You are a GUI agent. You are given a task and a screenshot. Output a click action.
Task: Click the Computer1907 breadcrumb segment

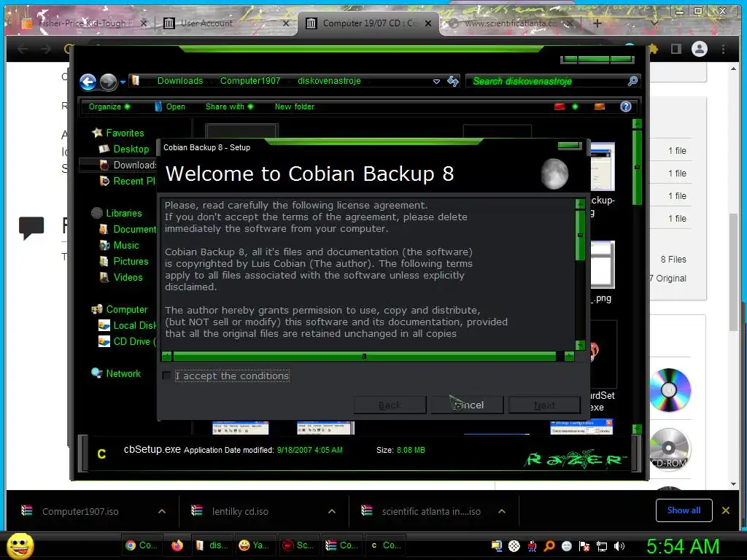click(x=250, y=81)
